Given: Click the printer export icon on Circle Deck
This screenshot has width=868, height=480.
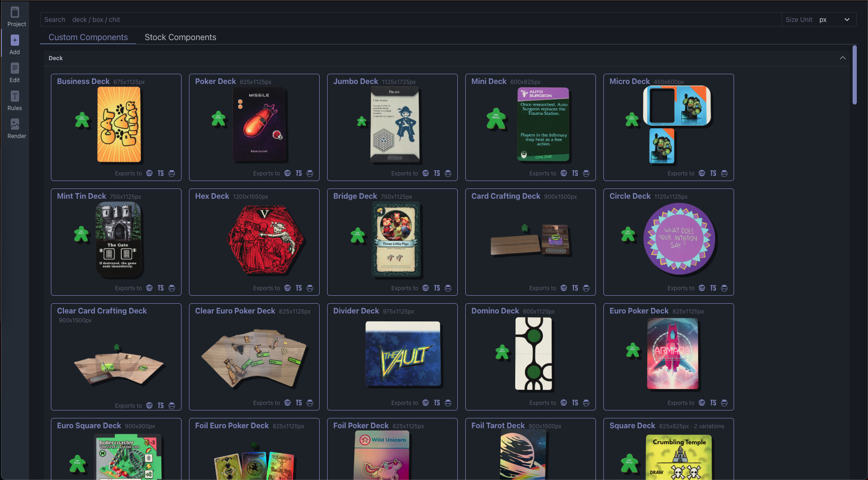Looking at the screenshot, I should tap(724, 288).
